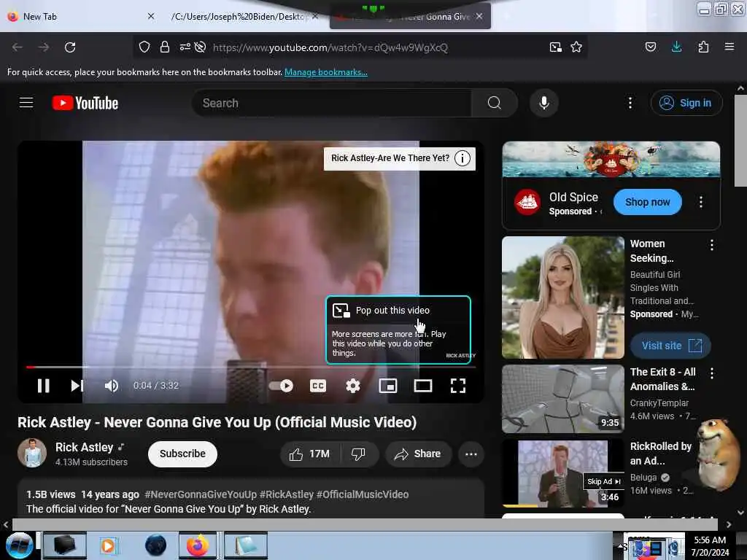Click page vertical scrollbar thumb
This screenshot has height=560, width=747.
coord(740,140)
